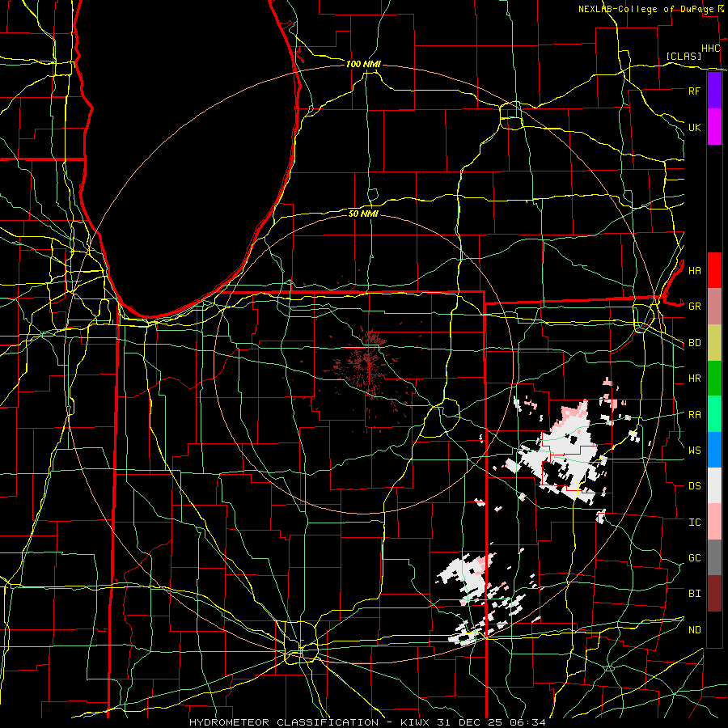Click the red HA legend color swatch
The width and height of the screenshot is (728, 728).
714,270
